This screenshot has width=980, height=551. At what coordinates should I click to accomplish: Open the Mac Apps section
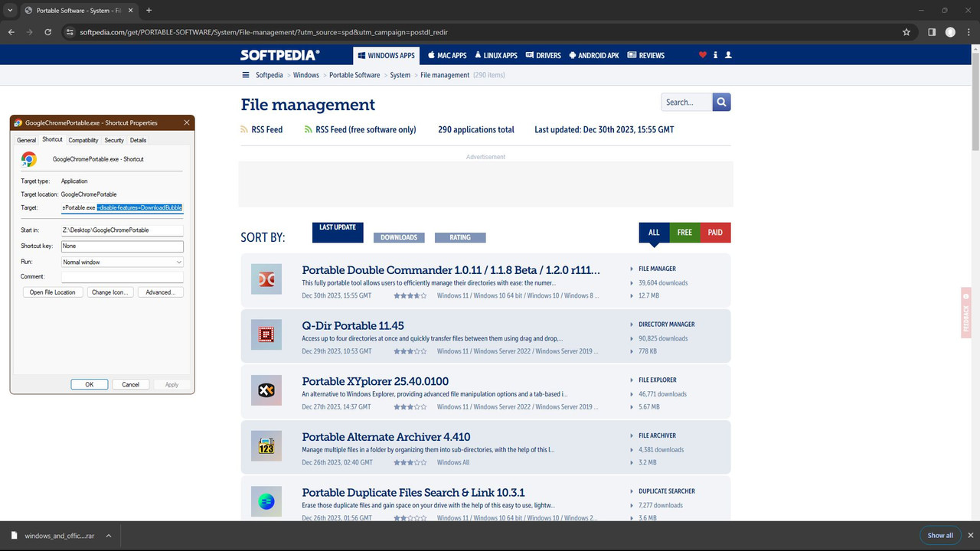447,55
